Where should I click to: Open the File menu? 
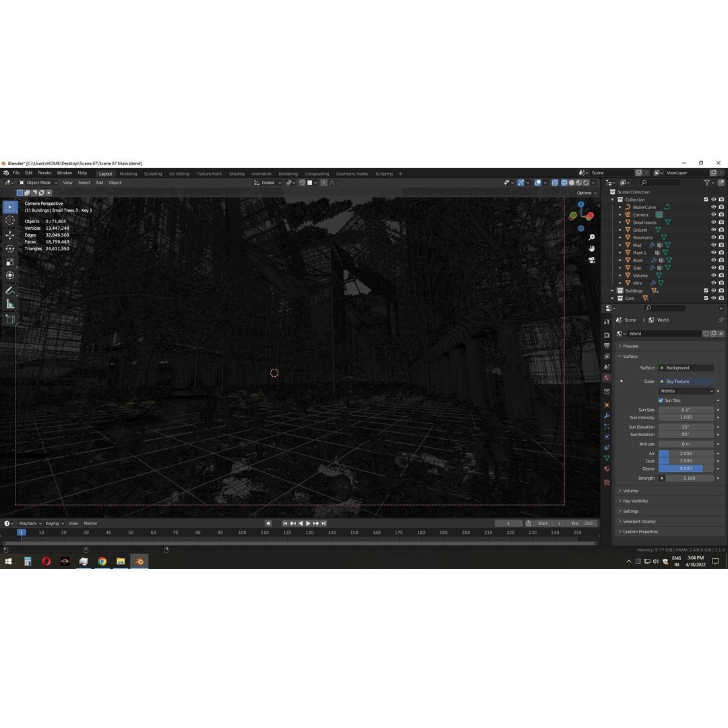click(x=16, y=173)
